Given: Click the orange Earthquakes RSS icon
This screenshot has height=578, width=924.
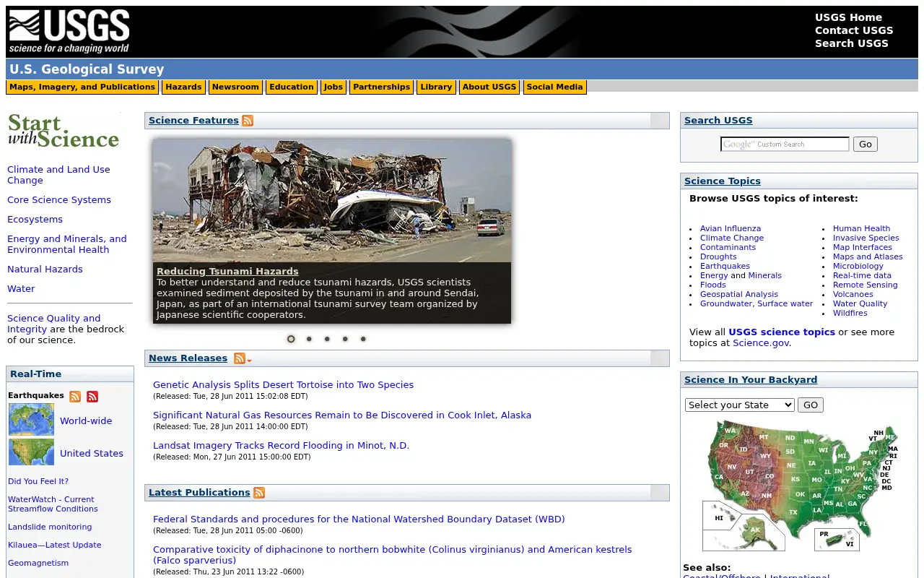Looking at the screenshot, I should [x=75, y=397].
